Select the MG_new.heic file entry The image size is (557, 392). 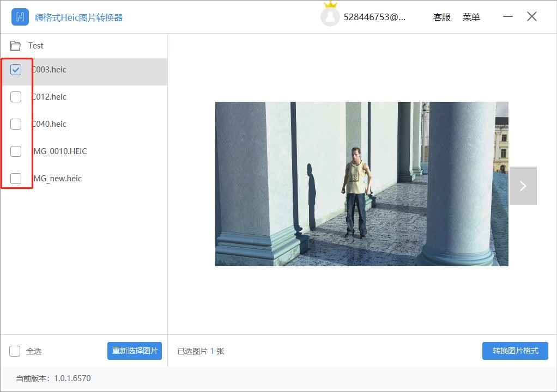(82, 178)
